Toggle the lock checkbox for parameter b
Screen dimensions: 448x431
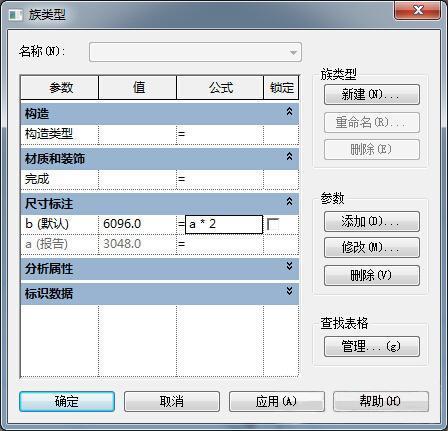pyautogui.click(x=273, y=224)
